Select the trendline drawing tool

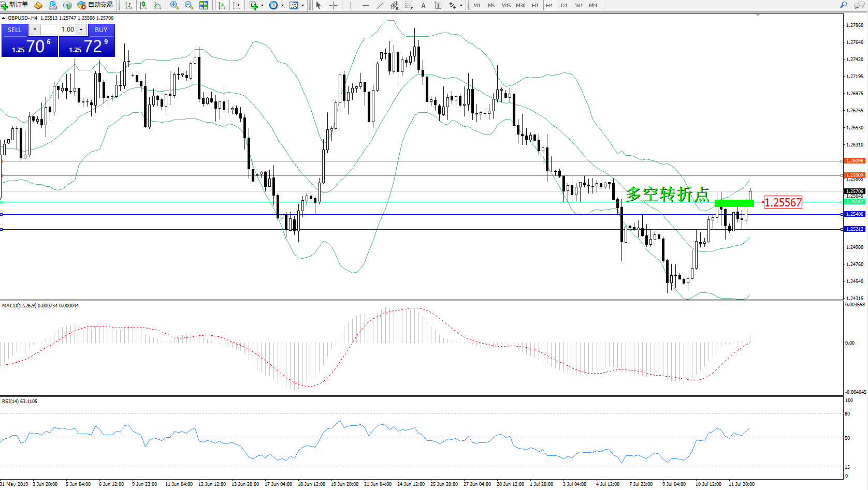coord(380,5)
